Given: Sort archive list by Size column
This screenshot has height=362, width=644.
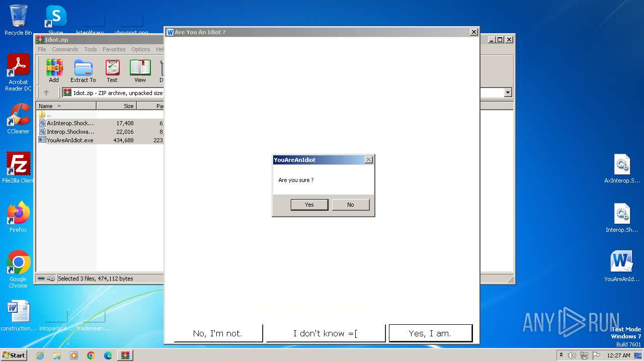Looking at the screenshot, I should point(116,106).
